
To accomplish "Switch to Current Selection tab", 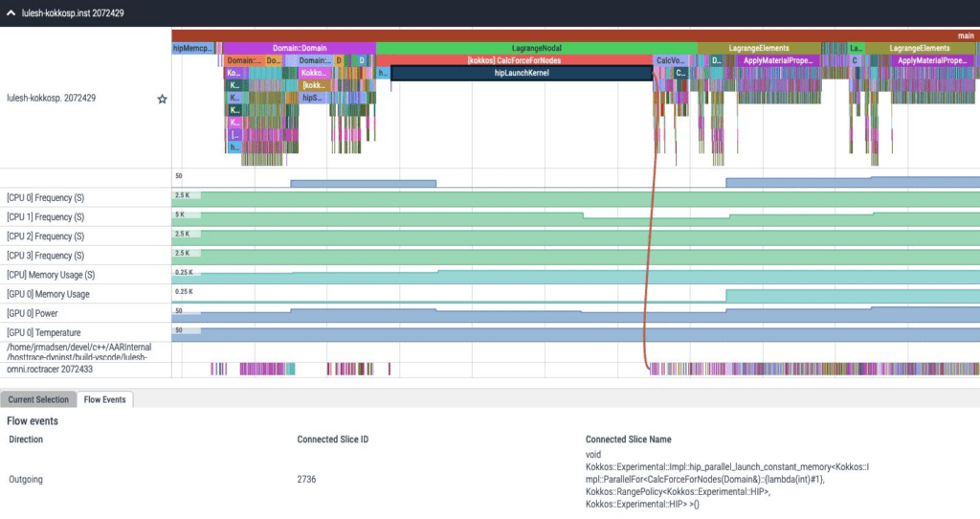I will [38, 399].
